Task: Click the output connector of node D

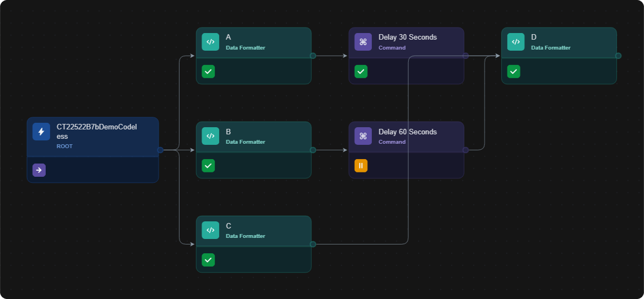Action: pyautogui.click(x=618, y=56)
